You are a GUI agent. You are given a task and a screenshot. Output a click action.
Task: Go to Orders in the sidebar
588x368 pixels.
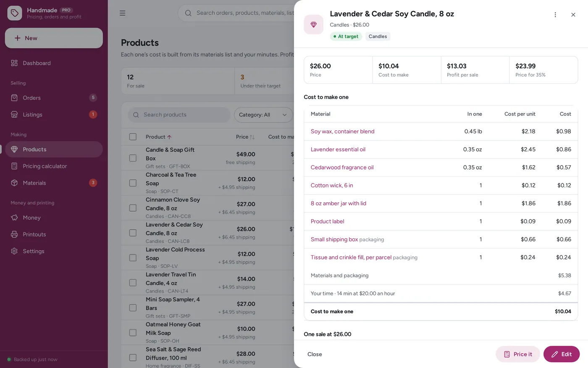(54, 98)
